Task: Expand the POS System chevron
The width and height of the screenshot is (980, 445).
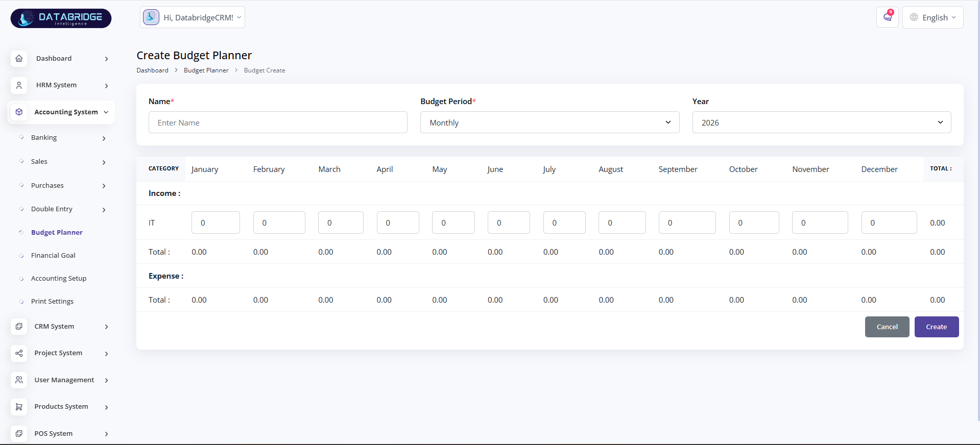Action: [106, 434]
